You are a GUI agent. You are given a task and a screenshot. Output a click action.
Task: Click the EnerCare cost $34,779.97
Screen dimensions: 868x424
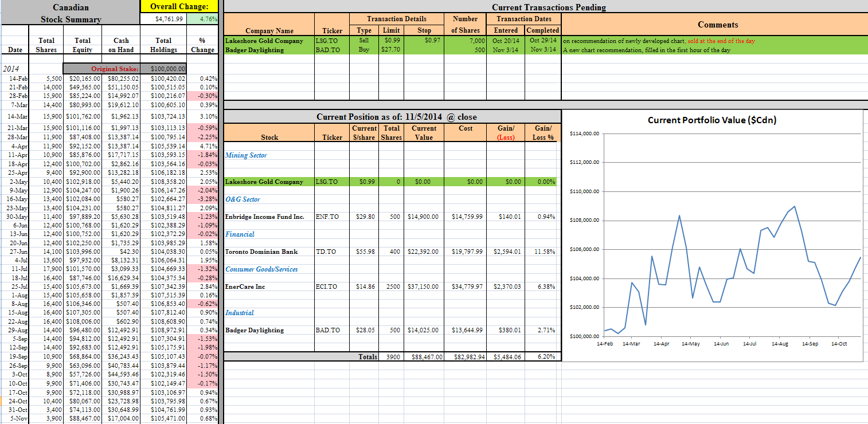tap(466, 286)
